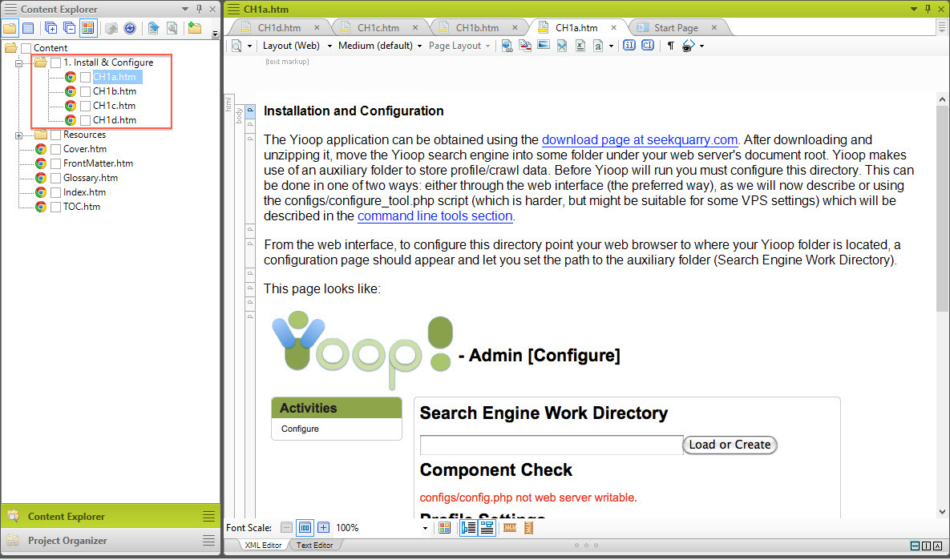Viewport: 950px width, 560px height.
Task: Check the box next to CH1b.htm
Action: coord(85,91)
